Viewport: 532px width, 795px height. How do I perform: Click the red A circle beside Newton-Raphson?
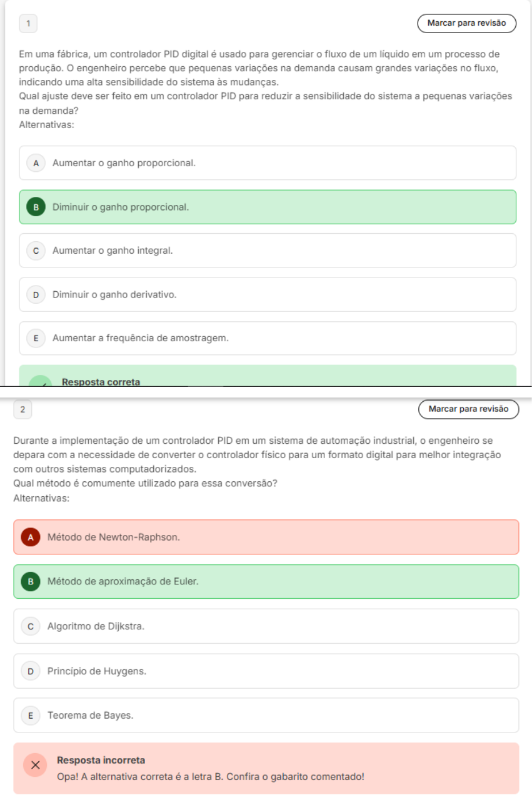tap(30, 537)
